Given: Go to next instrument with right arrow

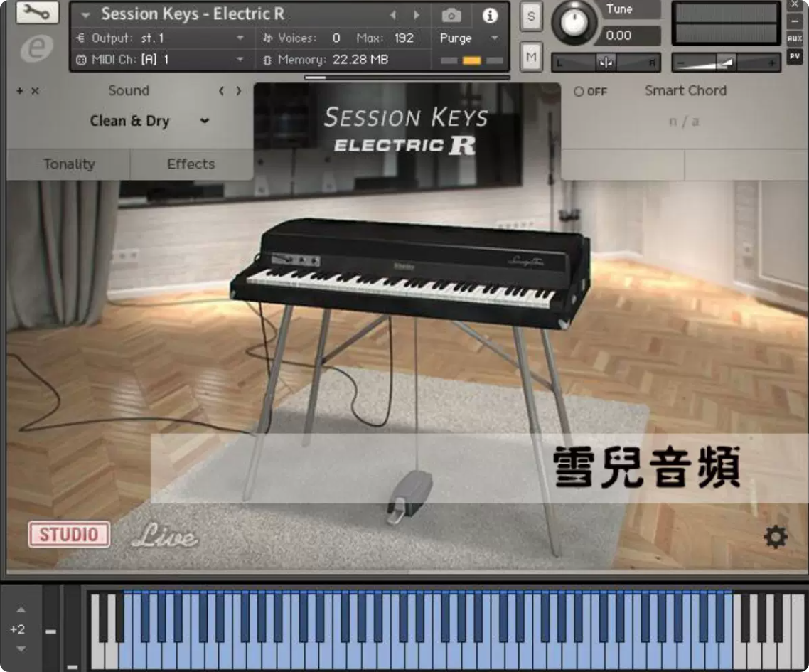Looking at the screenshot, I should point(417,15).
